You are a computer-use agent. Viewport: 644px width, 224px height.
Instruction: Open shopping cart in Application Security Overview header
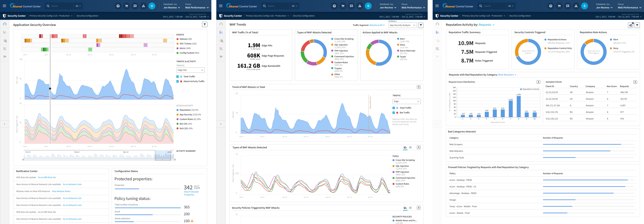[126, 6]
